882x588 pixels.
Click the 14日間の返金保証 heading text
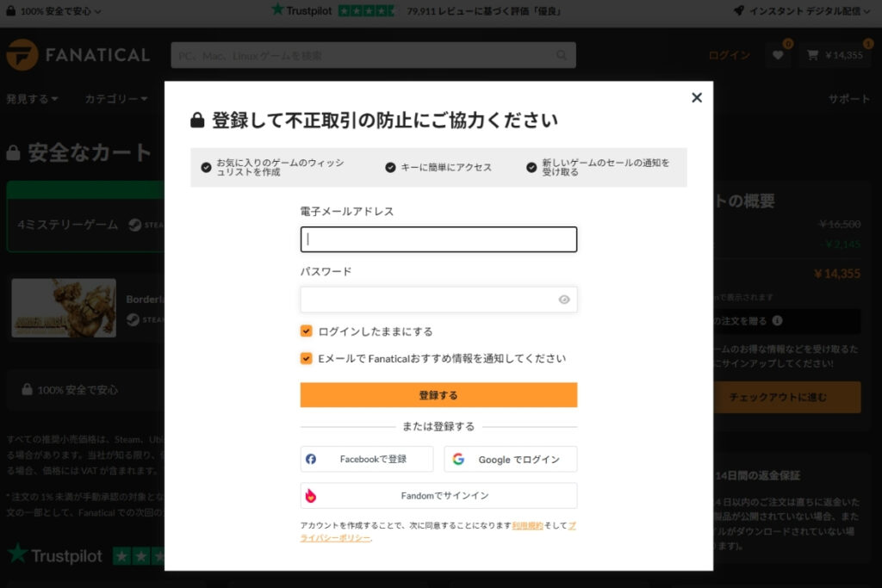pos(758,475)
